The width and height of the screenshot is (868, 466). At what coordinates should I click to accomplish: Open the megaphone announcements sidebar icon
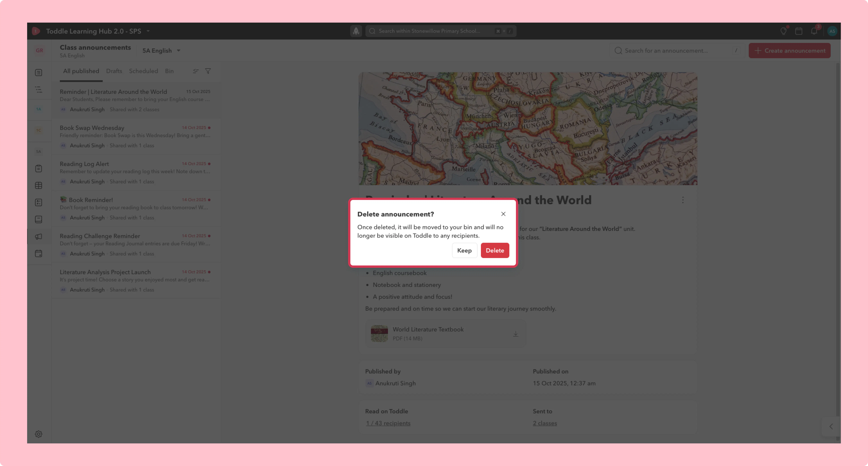click(39, 236)
